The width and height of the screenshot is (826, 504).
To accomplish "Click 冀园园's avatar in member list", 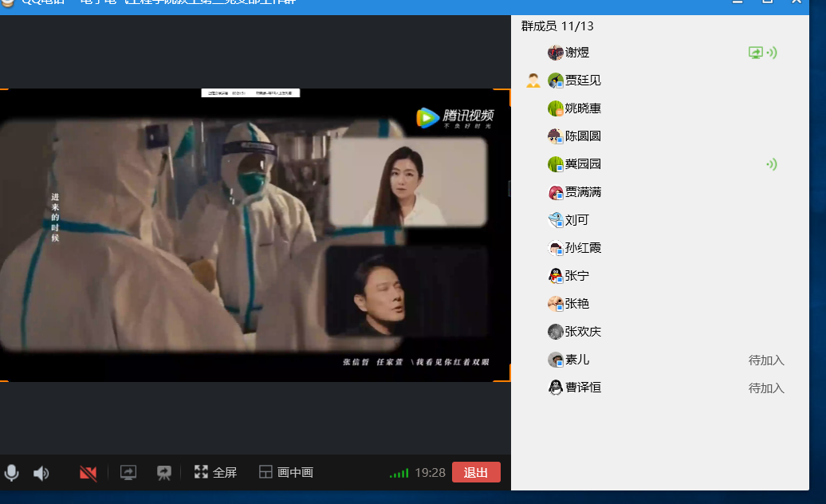I will (555, 164).
